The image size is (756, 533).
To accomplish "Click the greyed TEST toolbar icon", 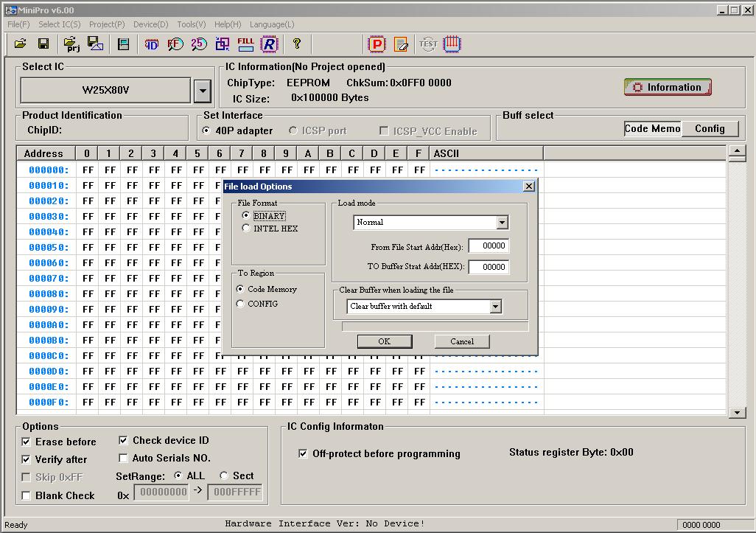I will click(428, 44).
